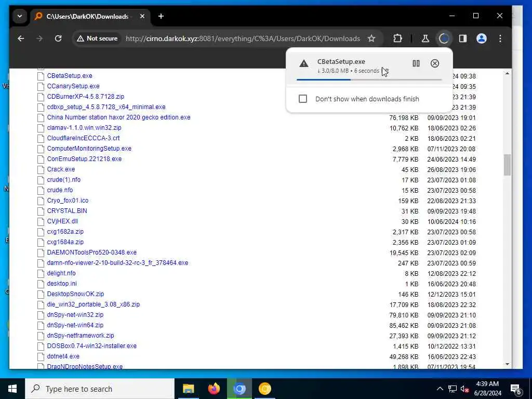Open CBetaSetup.exe link in file list

tap(70, 76)
